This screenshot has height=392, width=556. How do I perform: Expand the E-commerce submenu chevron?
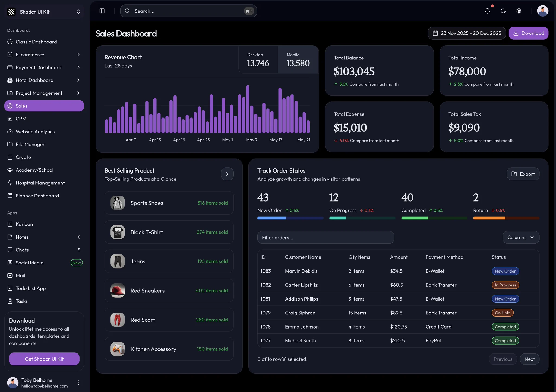click(x=78, y=55)
